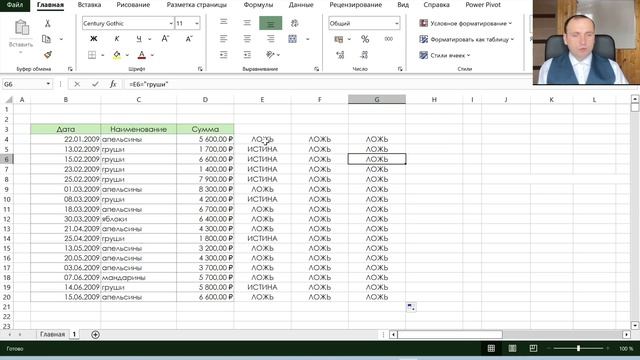
Task: Switch to Page Layout view icon
Action: pyautogui.click(x=512, y=348)
